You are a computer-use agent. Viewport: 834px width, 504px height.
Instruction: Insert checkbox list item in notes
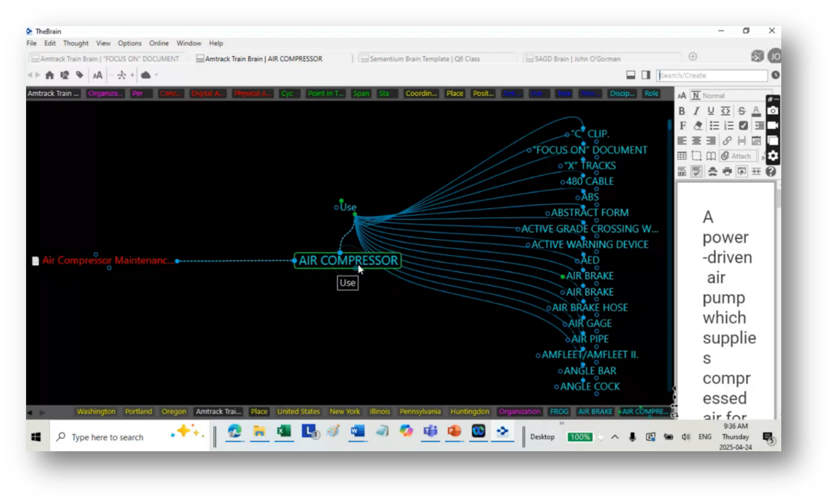[743, 125]
